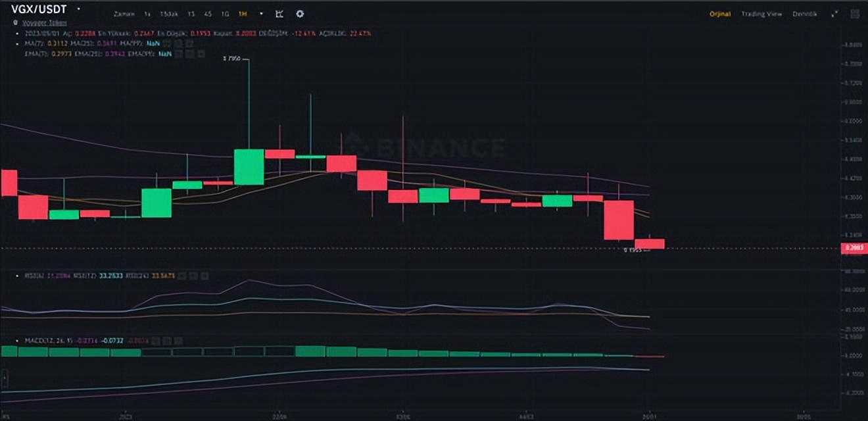868x421 pixels.
Task: Click the Voyager Token link
Action: coord(45,22)
